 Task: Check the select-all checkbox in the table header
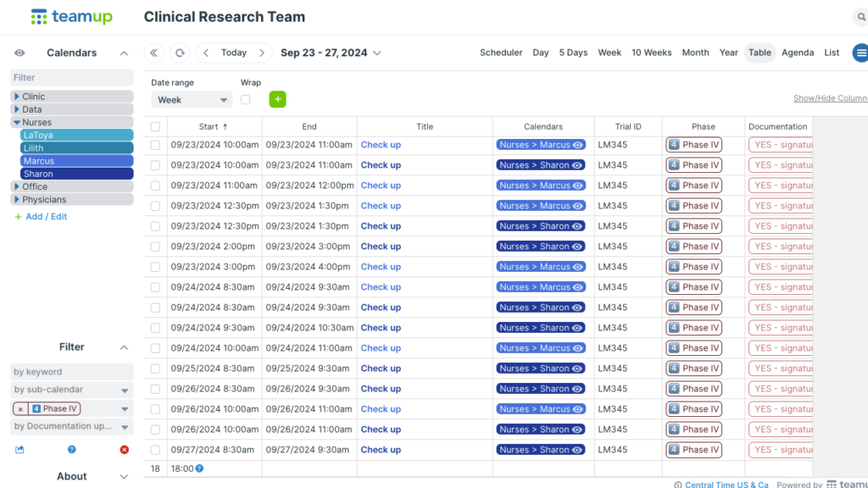[x=156, y=127]
